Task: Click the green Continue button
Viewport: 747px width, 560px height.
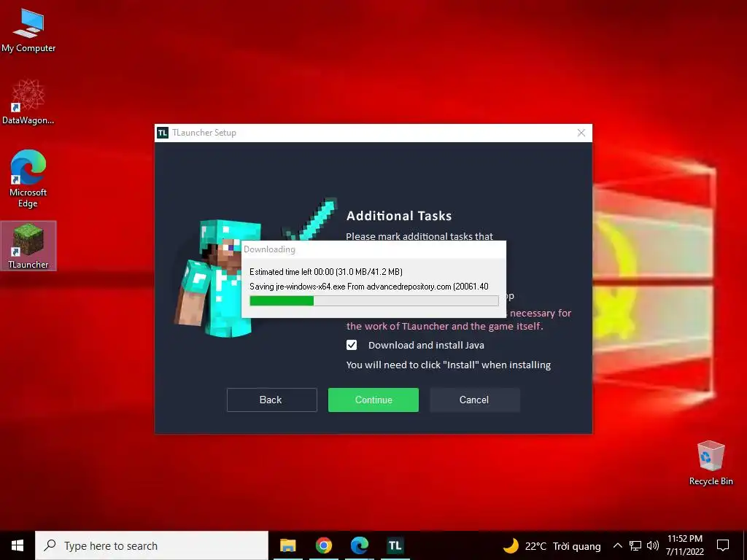Action: 373,400
